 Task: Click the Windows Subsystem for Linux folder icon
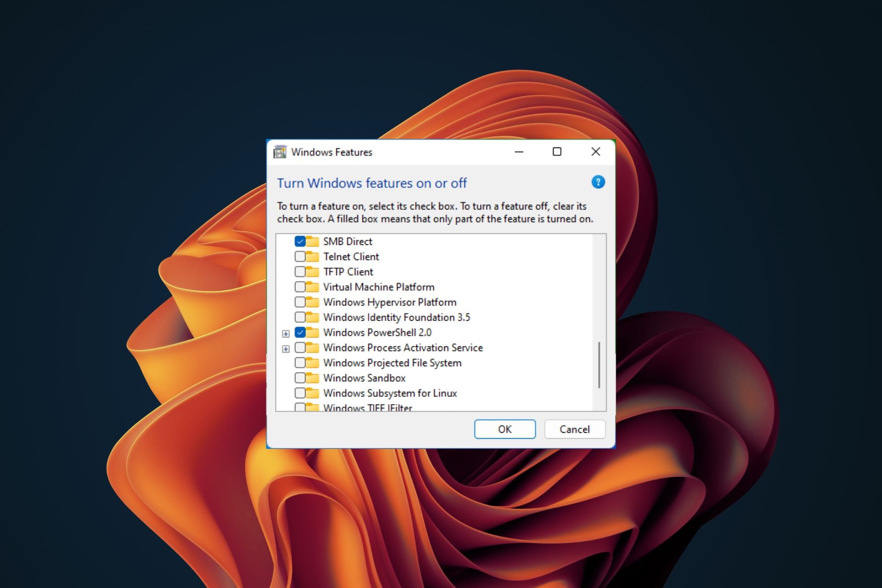pos(313,393)
